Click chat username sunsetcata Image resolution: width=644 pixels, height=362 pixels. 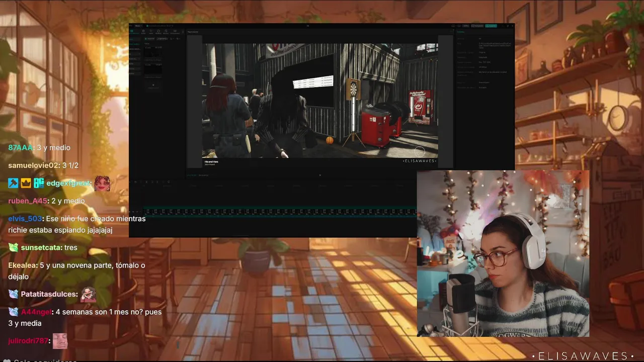[x=41, y=248]
